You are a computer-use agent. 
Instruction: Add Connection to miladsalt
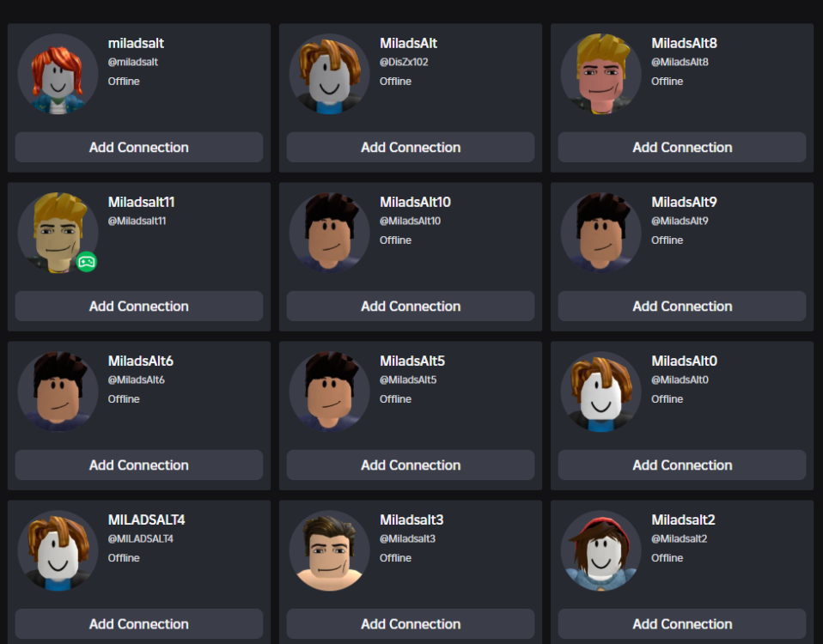139,148
